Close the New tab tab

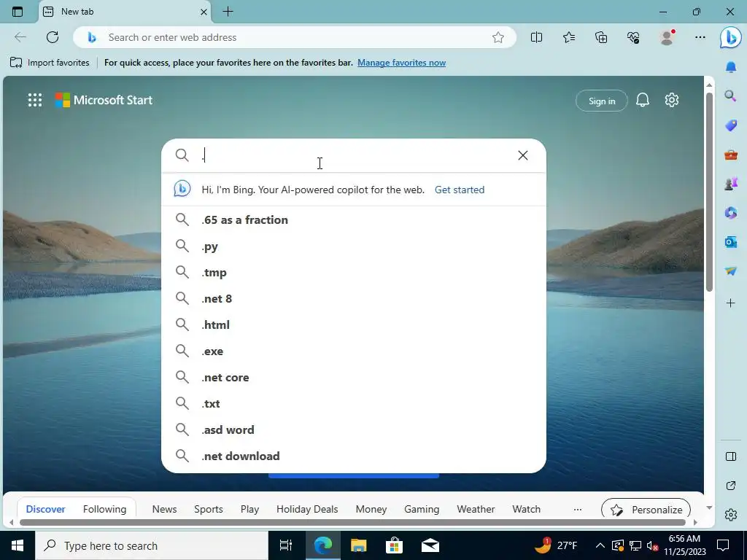pos(204,12)
